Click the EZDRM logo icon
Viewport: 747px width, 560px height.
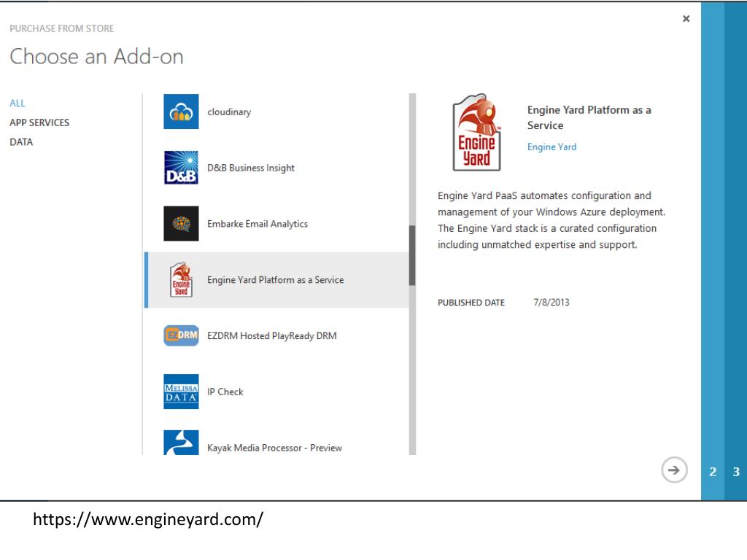[181, 335]
